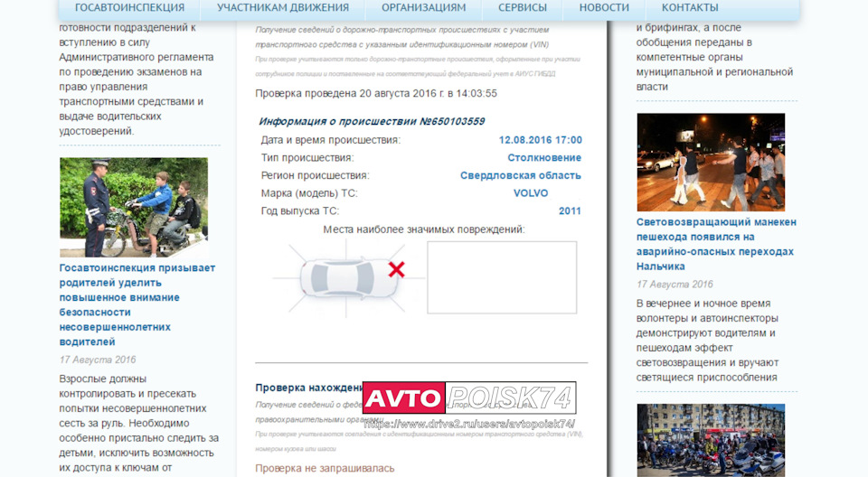The image size is (868, 477).
Task: Click heading Информация о происшествии №650103559
Action: (x=372, y=121)
